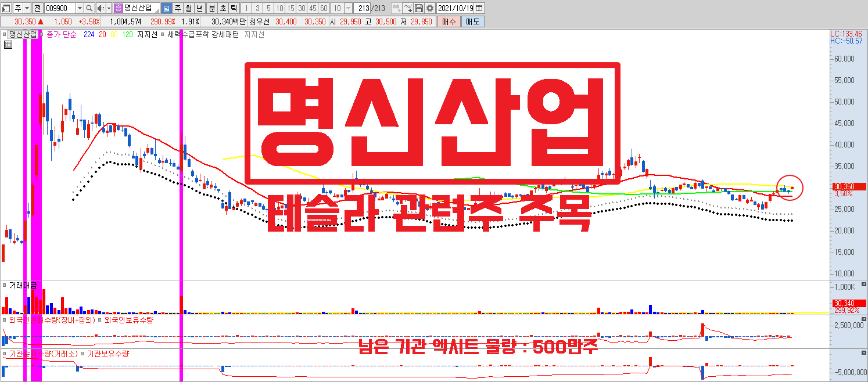868x382 pixels.
Task: Click the 전 button
Action: coord(37,9)
